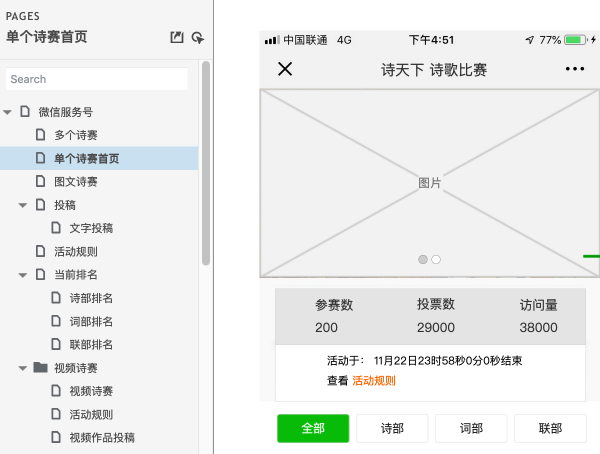Collapse the 投稿 tree node
The image size is (600, 454).
click(x=23, y=205)
